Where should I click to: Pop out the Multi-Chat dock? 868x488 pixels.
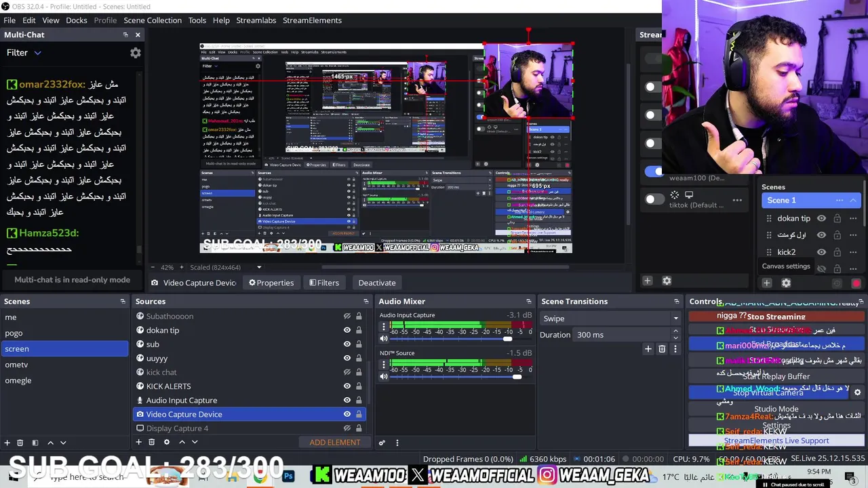[125, 35]
